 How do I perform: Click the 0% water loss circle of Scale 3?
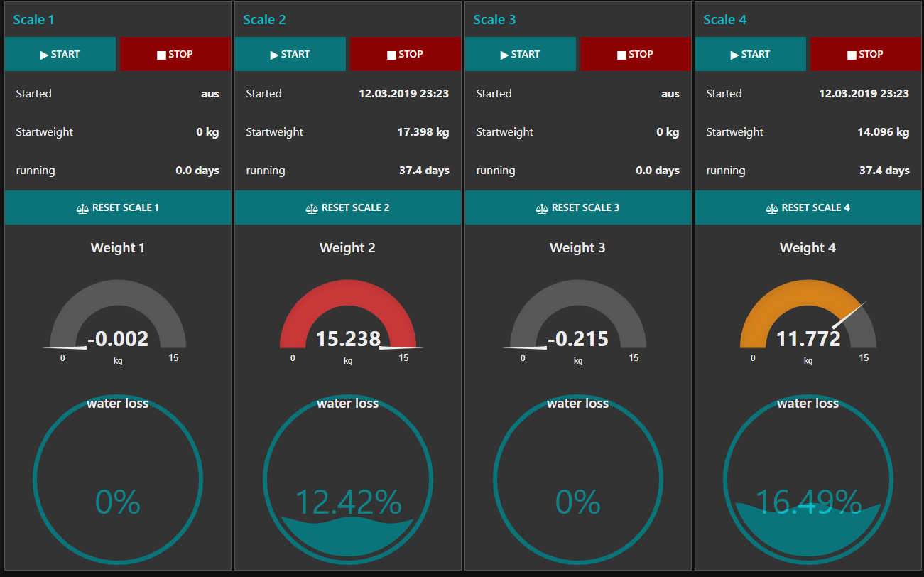(578, 480)
